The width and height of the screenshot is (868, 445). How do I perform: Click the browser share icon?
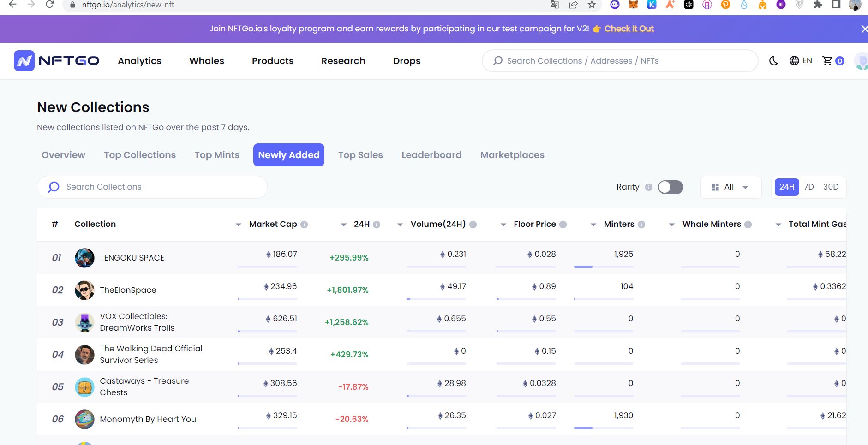tap(573, 5)
